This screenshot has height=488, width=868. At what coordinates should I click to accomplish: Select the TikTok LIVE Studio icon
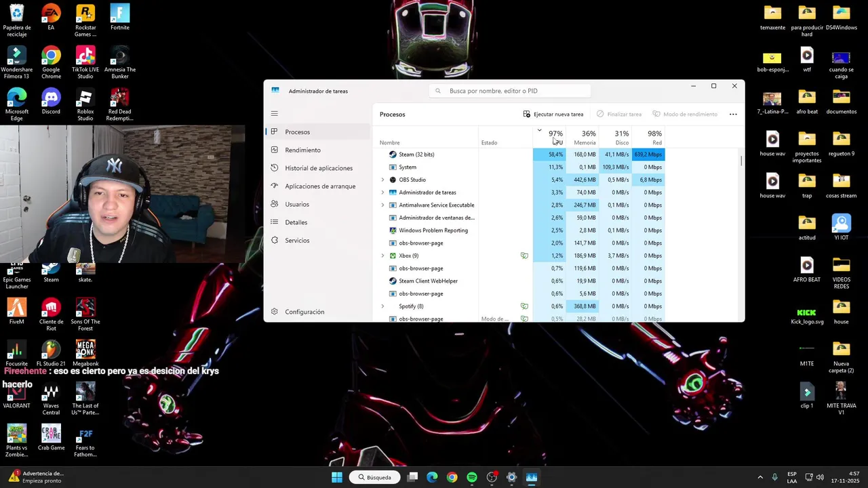tap(85, 62)
